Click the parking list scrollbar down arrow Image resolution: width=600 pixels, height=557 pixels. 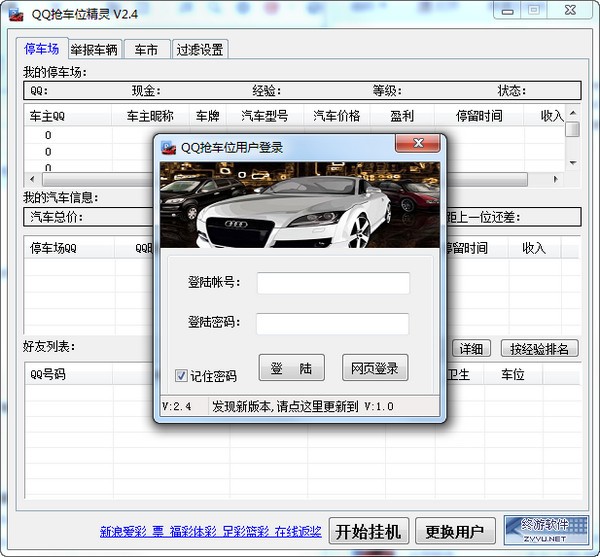tap(572, 162)
